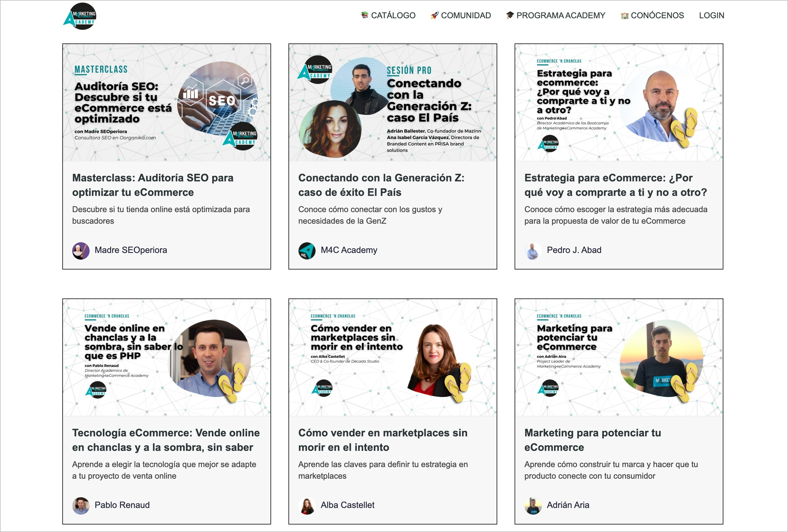Open the COMUNIDAD menu item
Image resolution: width=788 pixels, height=532 pixels.
point(466,15)
